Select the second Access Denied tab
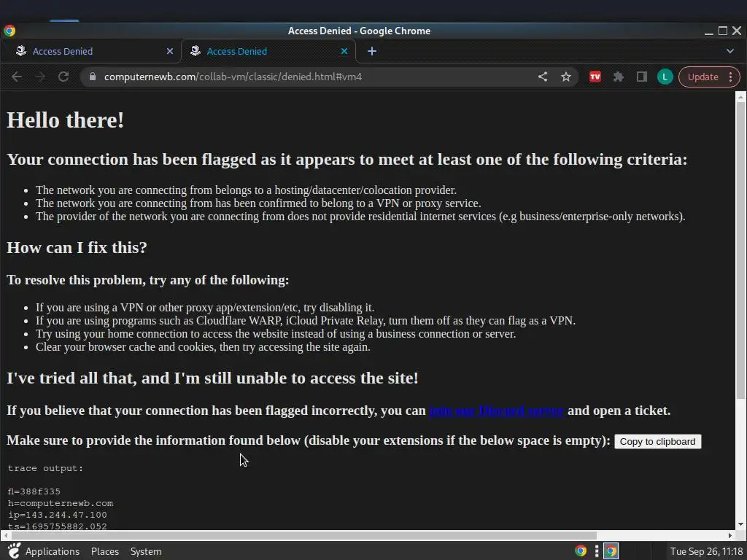The height and width of the screenshot is (560, 747). click(267, 51)
